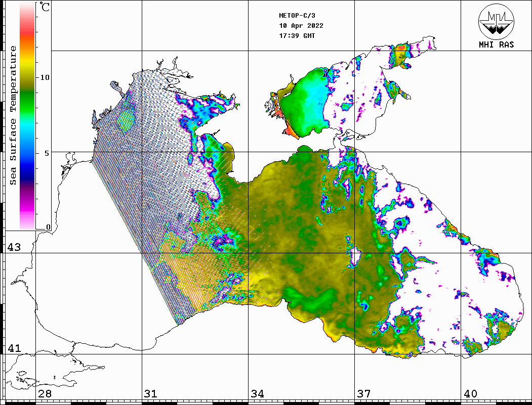The image size is (532, 405).
Task: Click the vertical 'Sea Surface Temperature' legend title
Action: click(x=13, y=116)
